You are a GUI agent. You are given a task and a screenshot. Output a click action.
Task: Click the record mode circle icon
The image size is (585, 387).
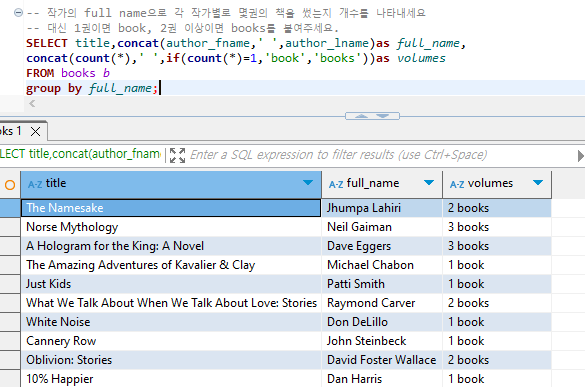10,184
